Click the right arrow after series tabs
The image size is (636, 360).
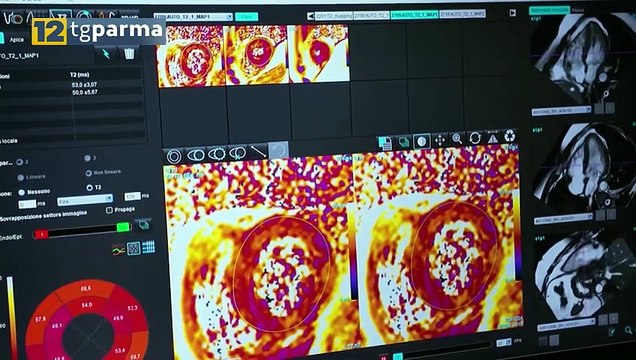[x=513, y=13]
